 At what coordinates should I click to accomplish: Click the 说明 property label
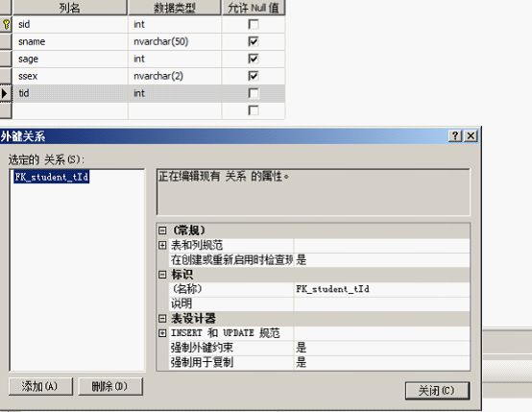click(x=181, y=303)
